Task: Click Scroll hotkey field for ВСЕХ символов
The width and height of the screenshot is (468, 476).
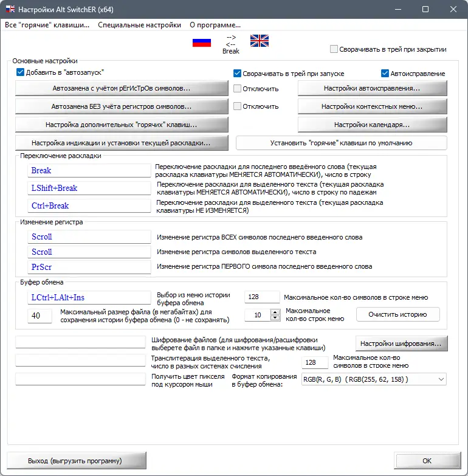Action: click(x=89, y=237)
